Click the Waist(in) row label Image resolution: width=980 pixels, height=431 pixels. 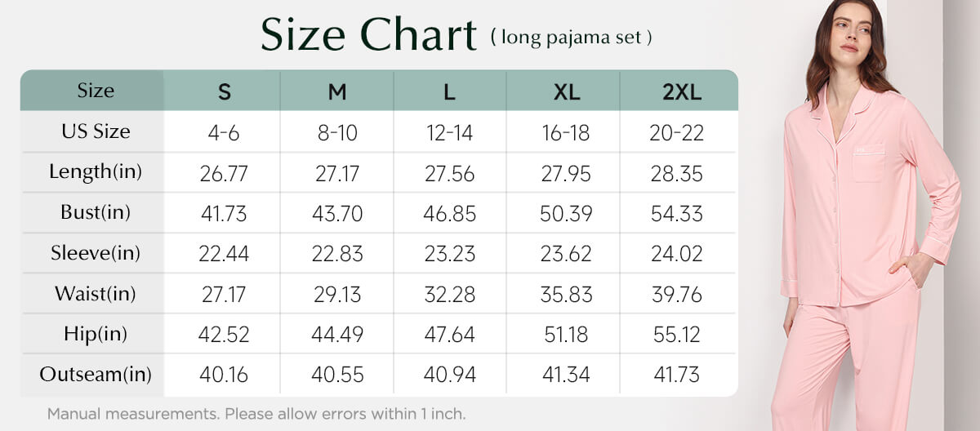96,293
